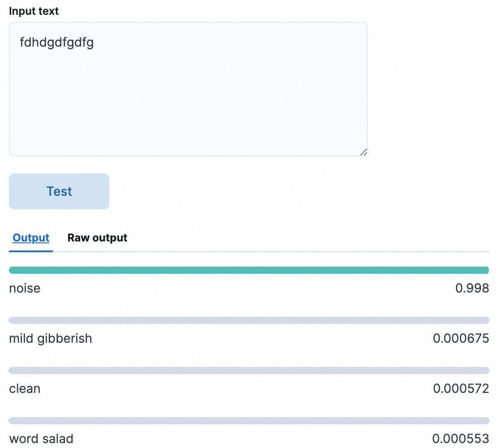Click the 0.000675 score value

pyautogui.click(x=461, y=338)
